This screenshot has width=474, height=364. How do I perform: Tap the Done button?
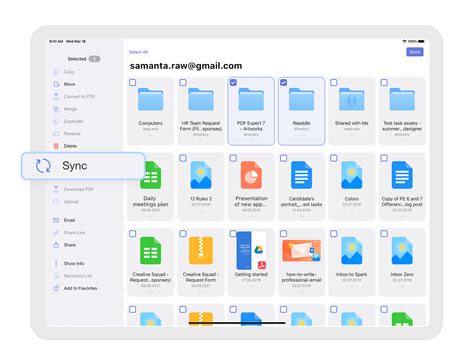point(415,52)
